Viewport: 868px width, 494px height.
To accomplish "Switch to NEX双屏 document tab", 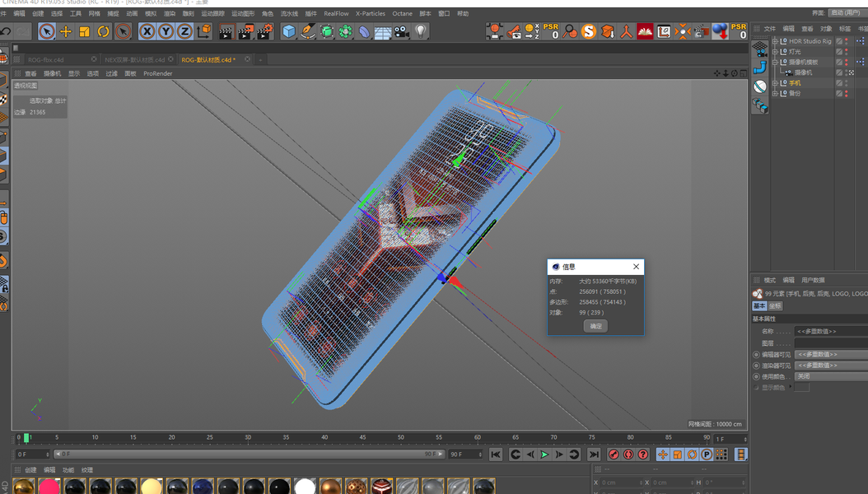I will click(134, 60).
